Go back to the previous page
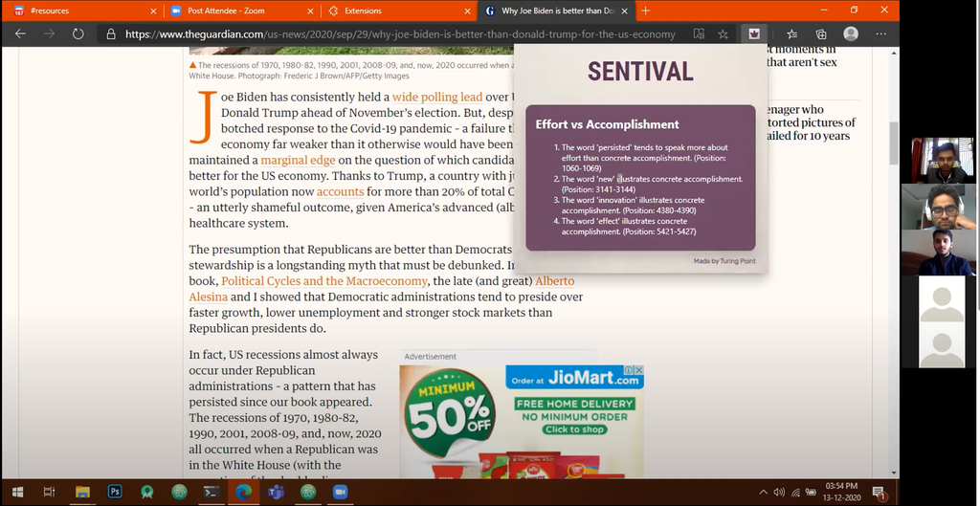Image resolution: width=980 pixels, height=506 pixels. [x=21, y=33]
